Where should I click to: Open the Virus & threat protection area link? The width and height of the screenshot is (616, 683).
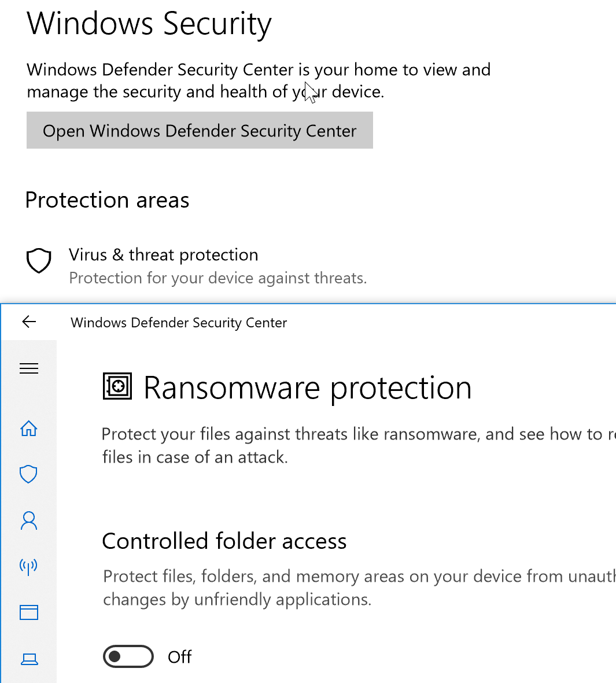point(163,255)
